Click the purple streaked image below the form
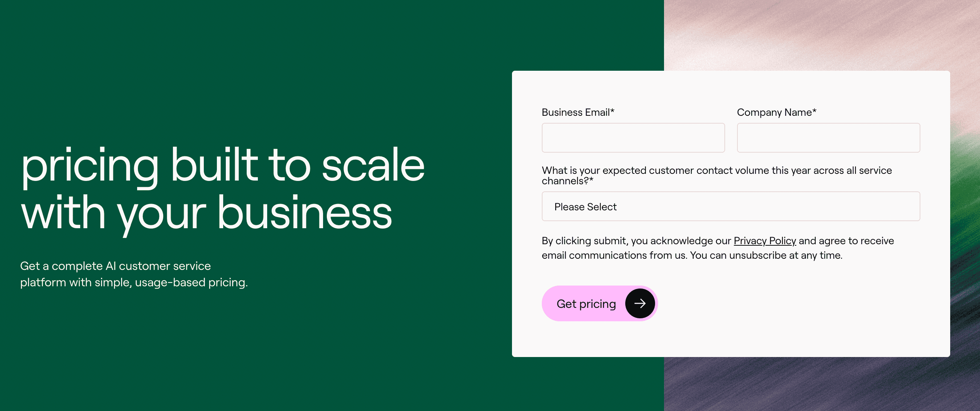This screenshot has height=411, width=980. [x=818, y=384]
